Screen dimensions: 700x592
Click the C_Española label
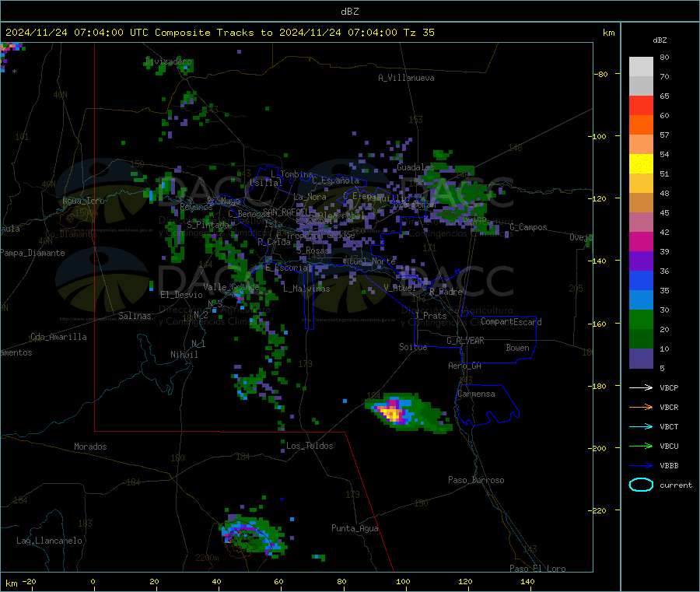click(336, 180)
